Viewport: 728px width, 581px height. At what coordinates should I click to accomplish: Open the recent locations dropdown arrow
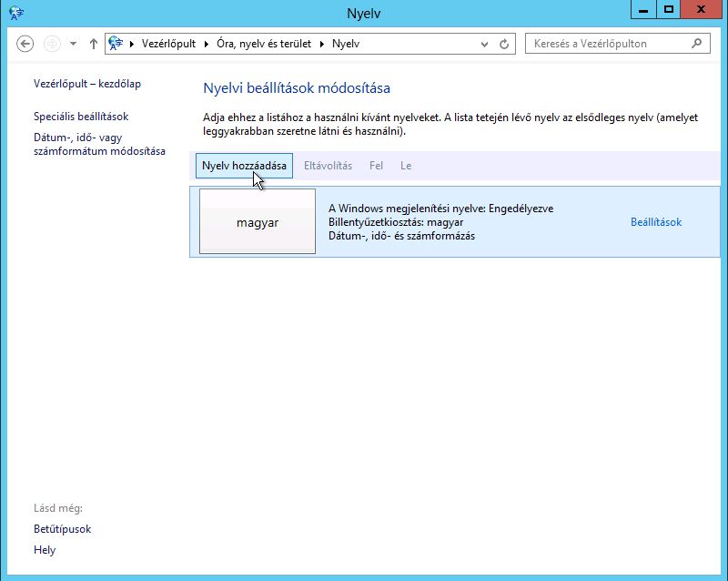(73, 44)
